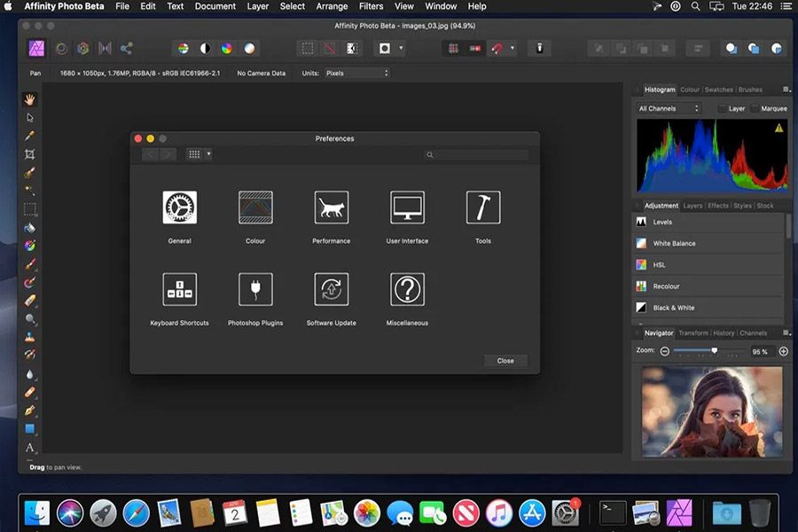Open Safari from the Dock
Viewport: 798px width, 532px height.
coord(136,512)
